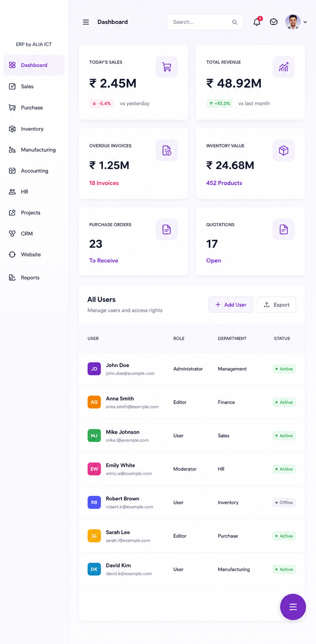316x644 pixels.
Task: Open the Accounting label in sidebar
Action: click(35, 171)
